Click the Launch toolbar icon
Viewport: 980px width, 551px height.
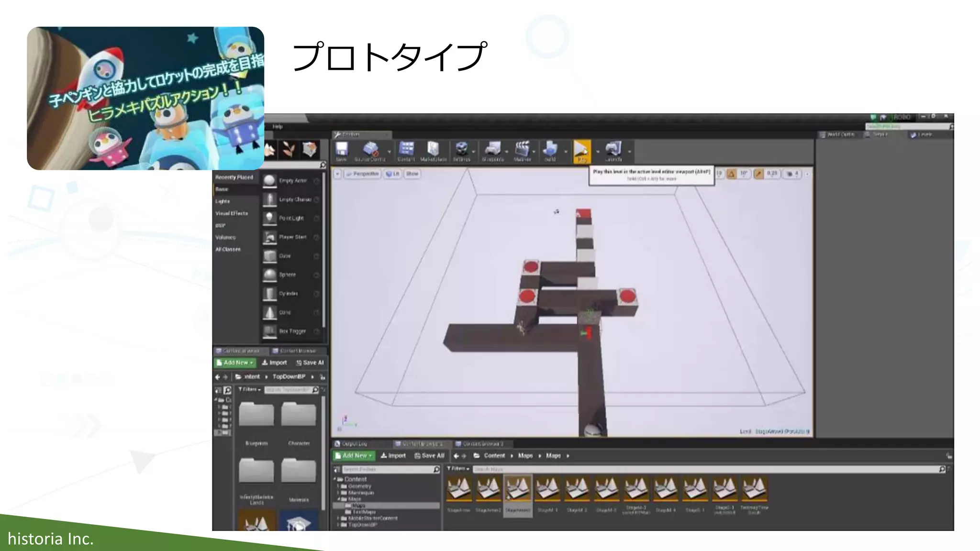coord(613,150)
